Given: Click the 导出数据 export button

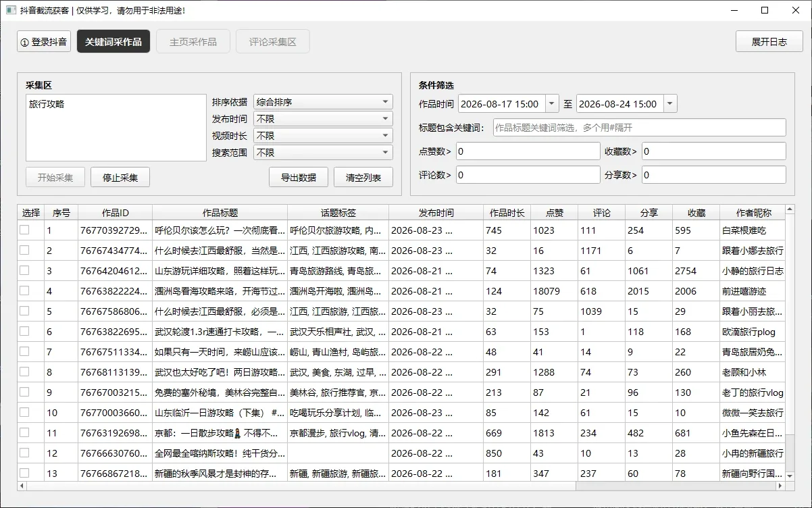Looking at the screenshot, I should coord(299,178).
